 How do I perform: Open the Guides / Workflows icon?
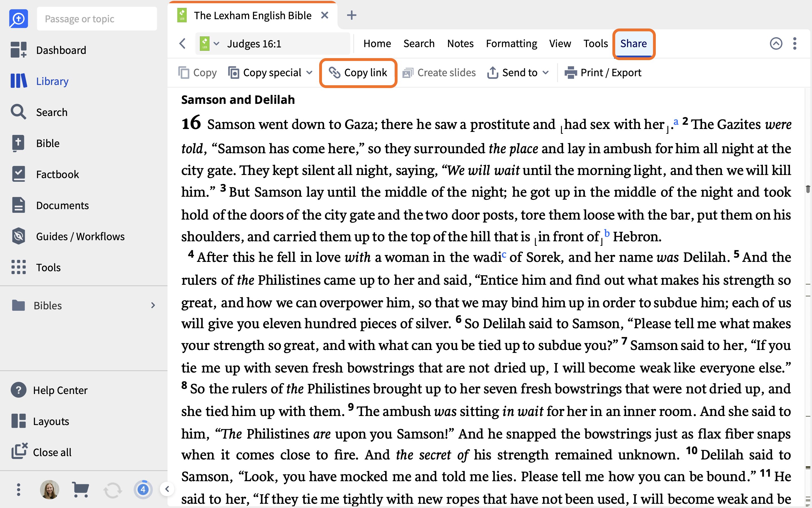[x=18, y=236]
